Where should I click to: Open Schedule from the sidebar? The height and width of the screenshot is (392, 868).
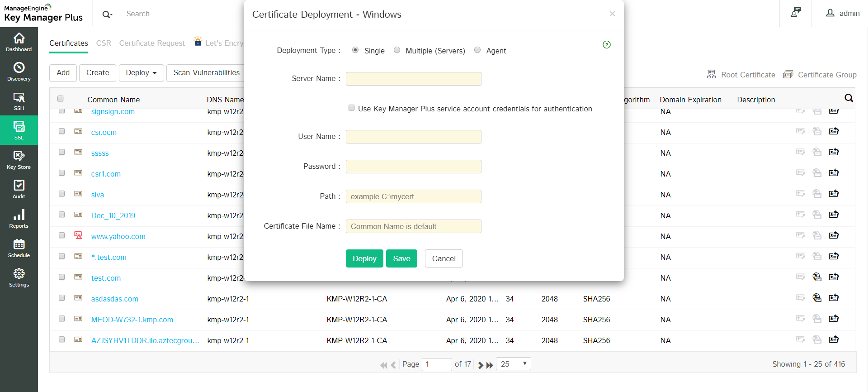(19, 248)
